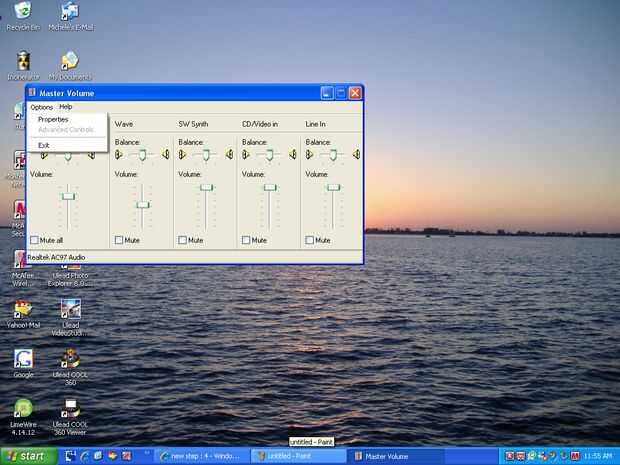This screenshot has height=465, width=620.
Task: Click the 'Realtek AC97 Audio' status bar text
Action: point(56,257)
